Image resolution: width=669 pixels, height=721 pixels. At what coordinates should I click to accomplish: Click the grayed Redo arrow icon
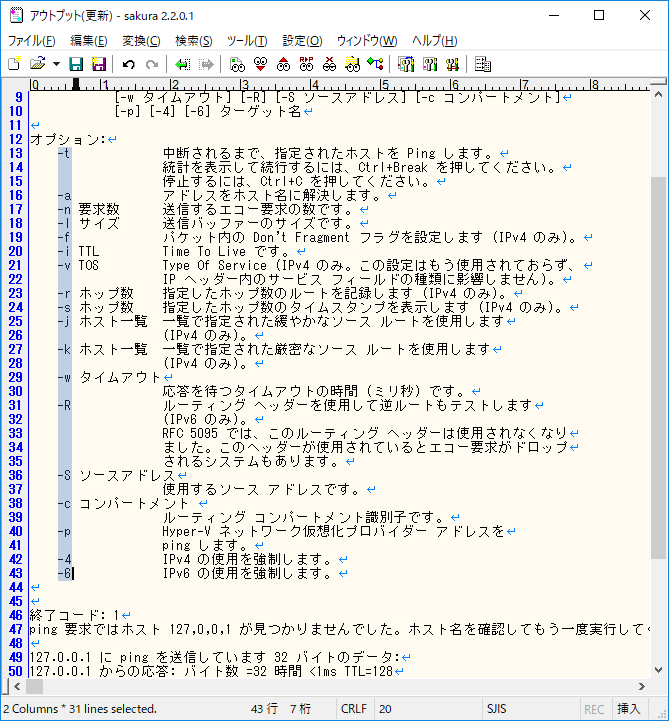(152, 64)
